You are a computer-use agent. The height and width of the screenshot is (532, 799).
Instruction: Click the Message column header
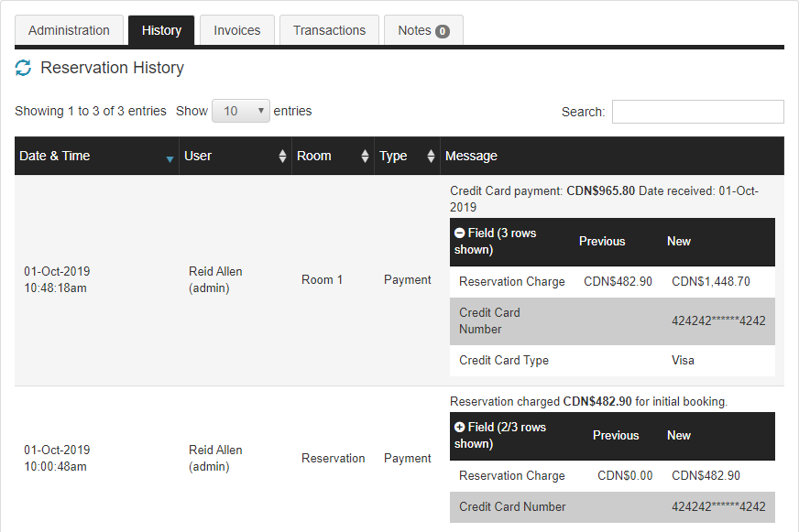pos(612,156)
